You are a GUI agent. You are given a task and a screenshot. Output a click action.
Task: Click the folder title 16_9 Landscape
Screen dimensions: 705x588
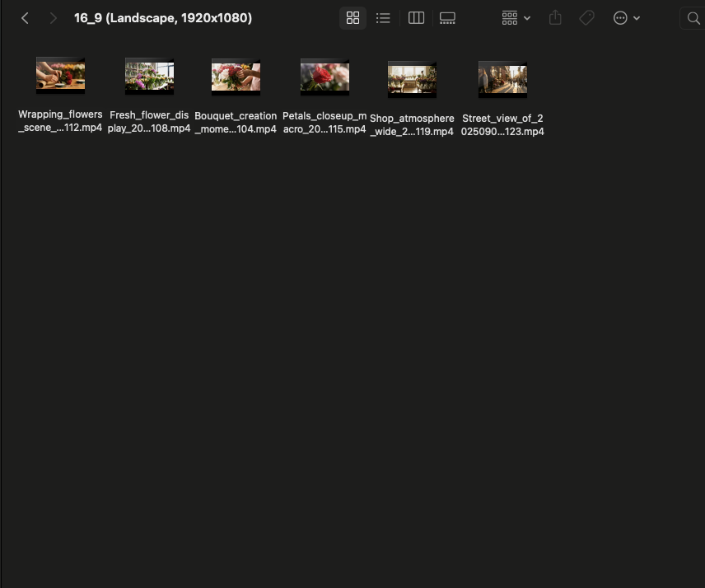click(x=163, y=18)
